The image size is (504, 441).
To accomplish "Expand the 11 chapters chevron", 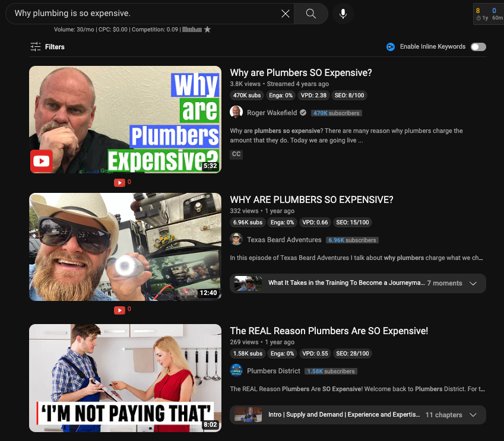I will point(473,415).
